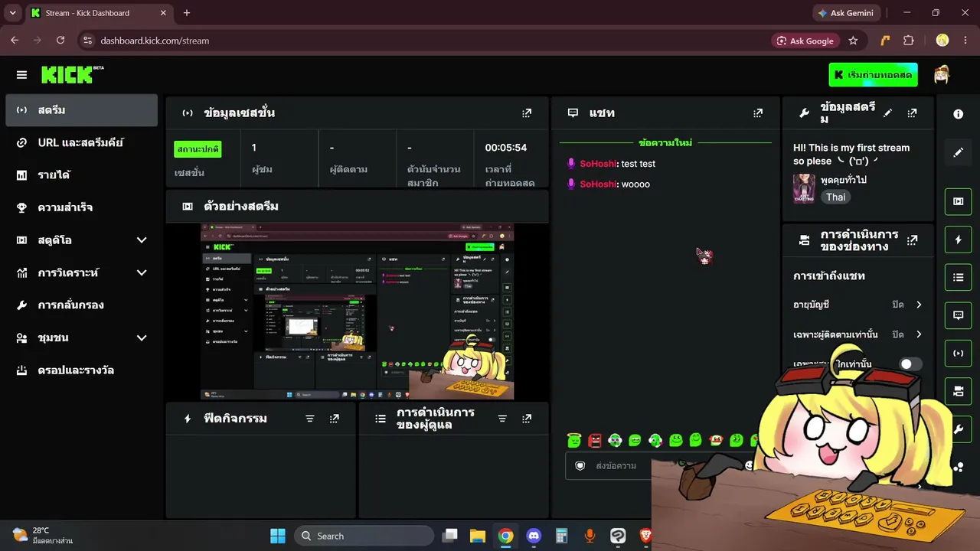Open Calculator from the taskbar

pos(562,536)
